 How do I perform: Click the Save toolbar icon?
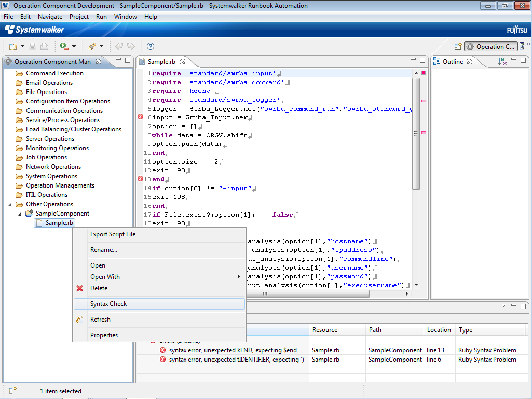32,47
